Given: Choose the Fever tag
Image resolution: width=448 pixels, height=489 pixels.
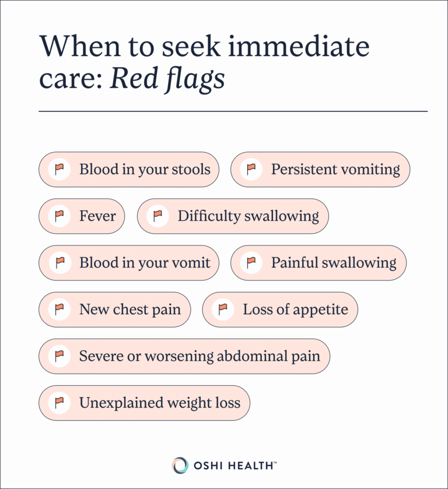Looking at the screenshot, I should click(82, 216).
